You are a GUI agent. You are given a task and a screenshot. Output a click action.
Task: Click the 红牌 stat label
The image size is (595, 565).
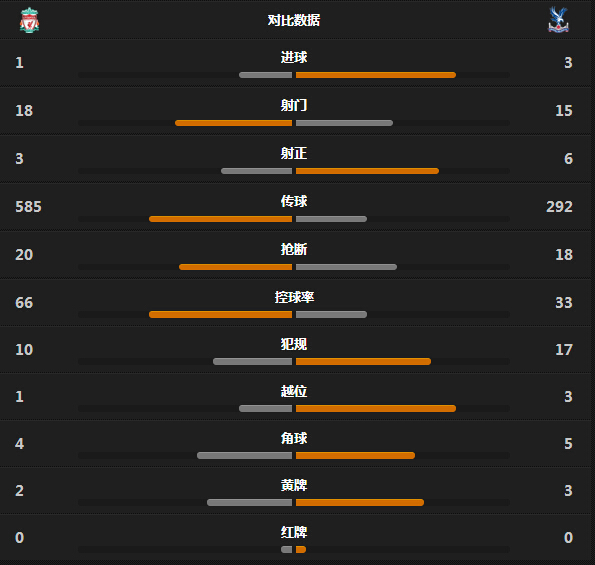point(294,532)
